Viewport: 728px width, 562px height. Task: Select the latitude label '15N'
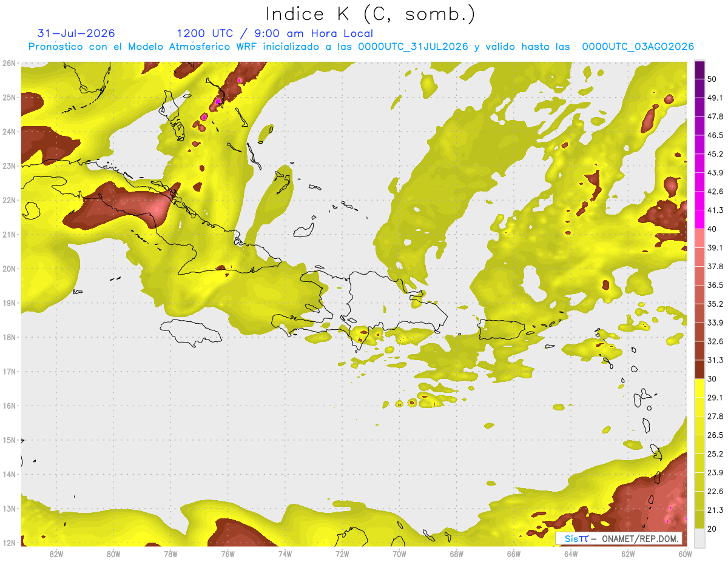[x=8, y=440]
